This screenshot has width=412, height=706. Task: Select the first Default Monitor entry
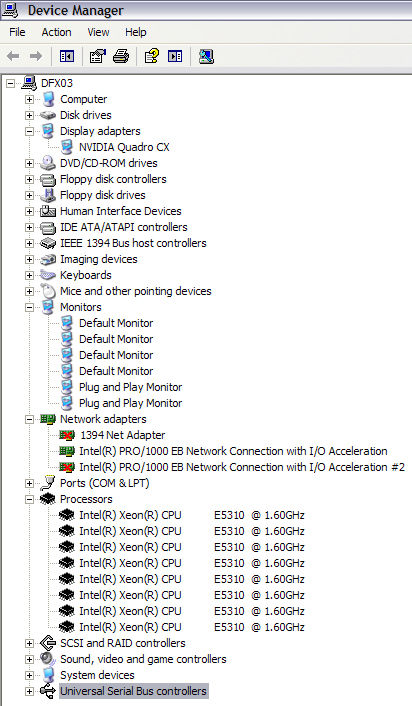pos(116,323)
